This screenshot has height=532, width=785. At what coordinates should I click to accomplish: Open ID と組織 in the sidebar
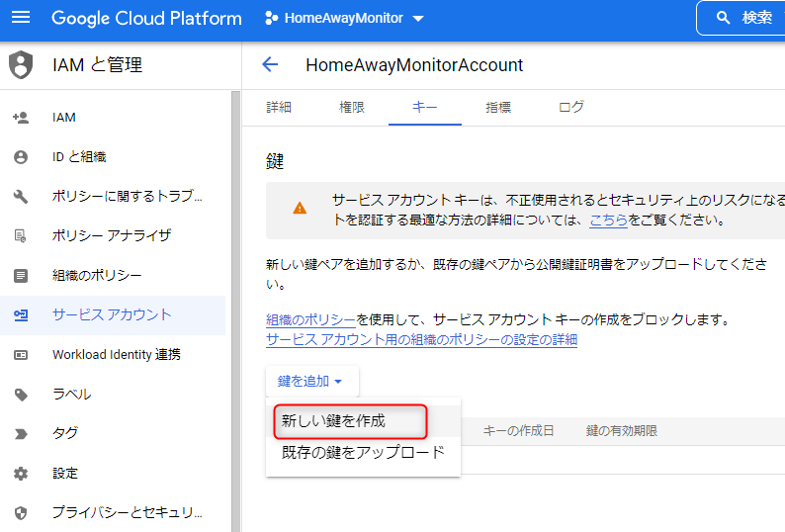tap(113, 157)
